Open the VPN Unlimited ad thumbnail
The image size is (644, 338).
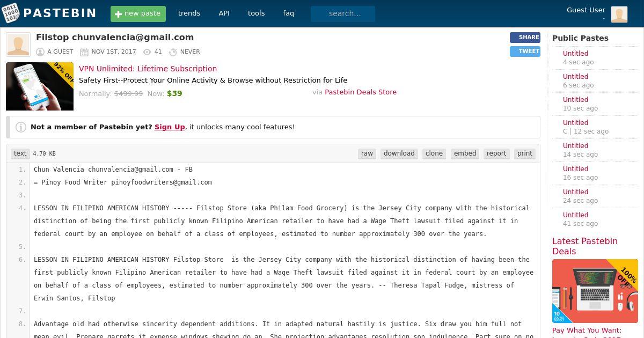(x=40, y=86)
